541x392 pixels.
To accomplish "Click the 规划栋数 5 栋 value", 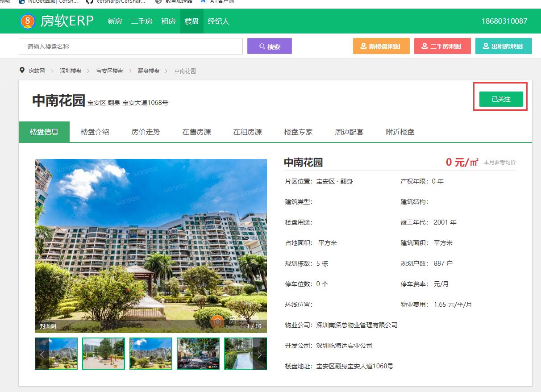I will click(x=322, y=263).
